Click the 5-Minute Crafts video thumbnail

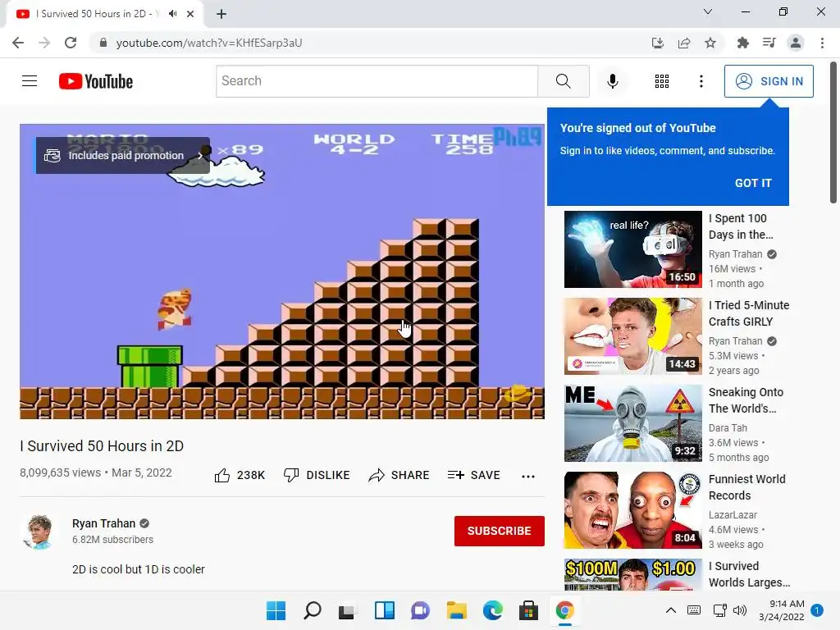point(632,336)
